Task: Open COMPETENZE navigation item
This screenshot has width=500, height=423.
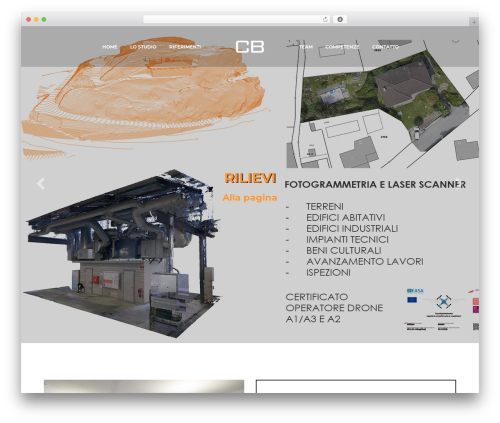Action: [x=342, y=47]
